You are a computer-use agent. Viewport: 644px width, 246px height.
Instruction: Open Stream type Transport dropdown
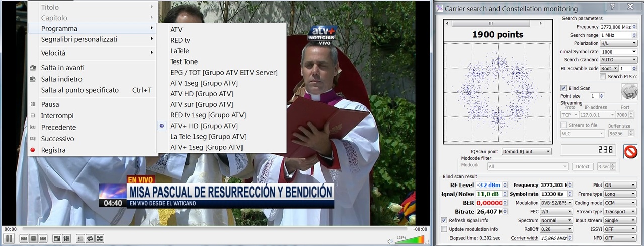(620, 212)
